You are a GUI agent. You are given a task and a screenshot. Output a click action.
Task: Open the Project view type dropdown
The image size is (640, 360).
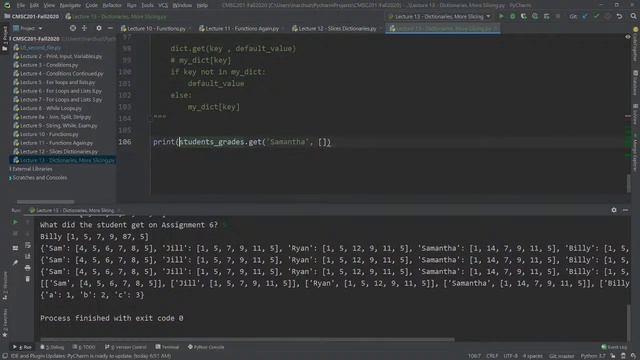[28, 28]
